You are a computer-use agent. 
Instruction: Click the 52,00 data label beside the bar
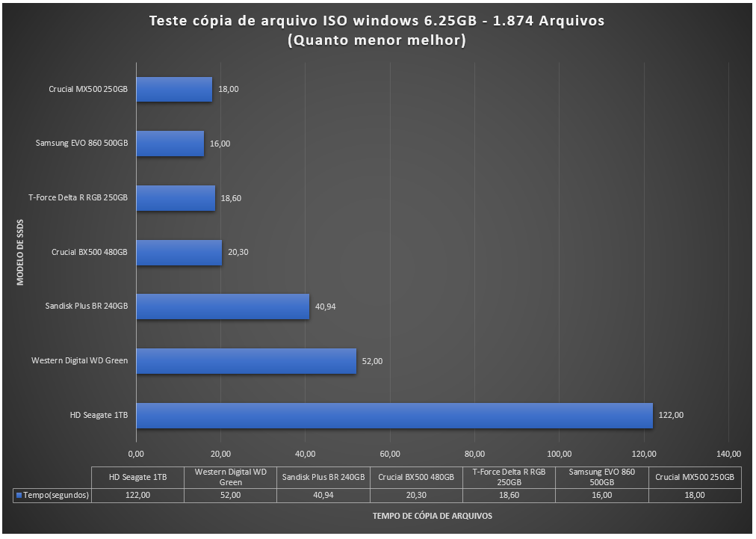372,361
